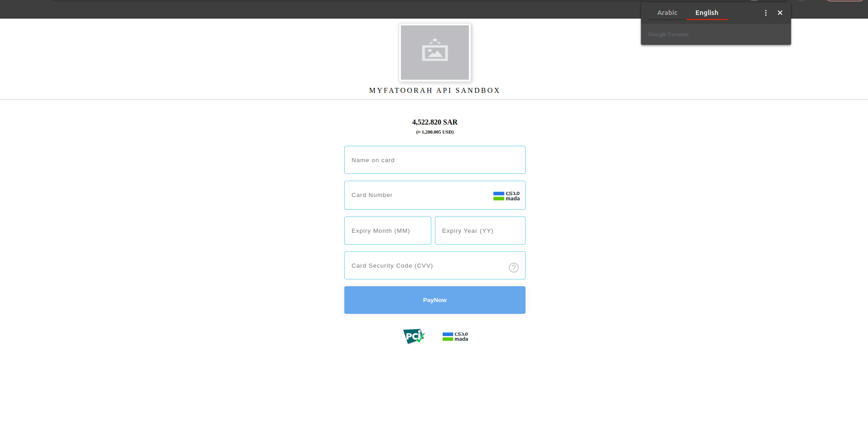Click the 4,522.820 SAR amount text
Screen dimensions: 868x447
coord(435,122)
